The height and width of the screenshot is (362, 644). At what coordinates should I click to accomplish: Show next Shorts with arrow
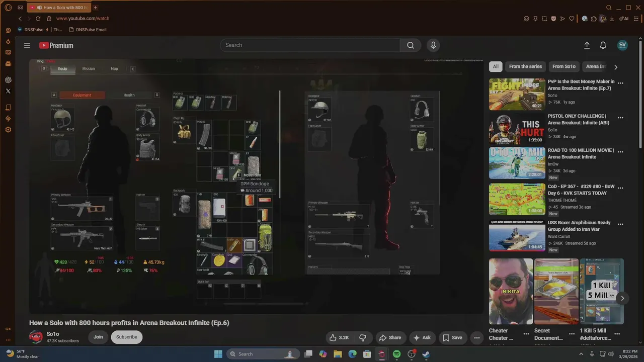point(622,298)
